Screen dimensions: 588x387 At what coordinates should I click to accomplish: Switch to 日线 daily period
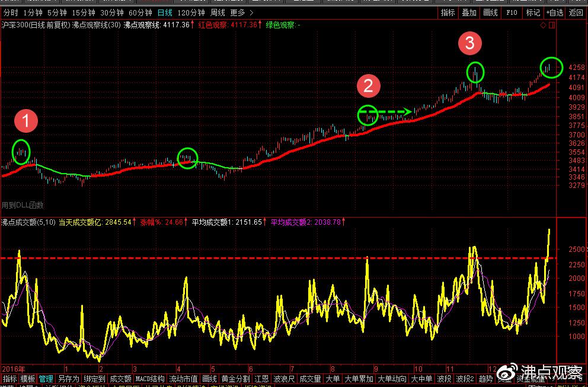tap(164, 12)
